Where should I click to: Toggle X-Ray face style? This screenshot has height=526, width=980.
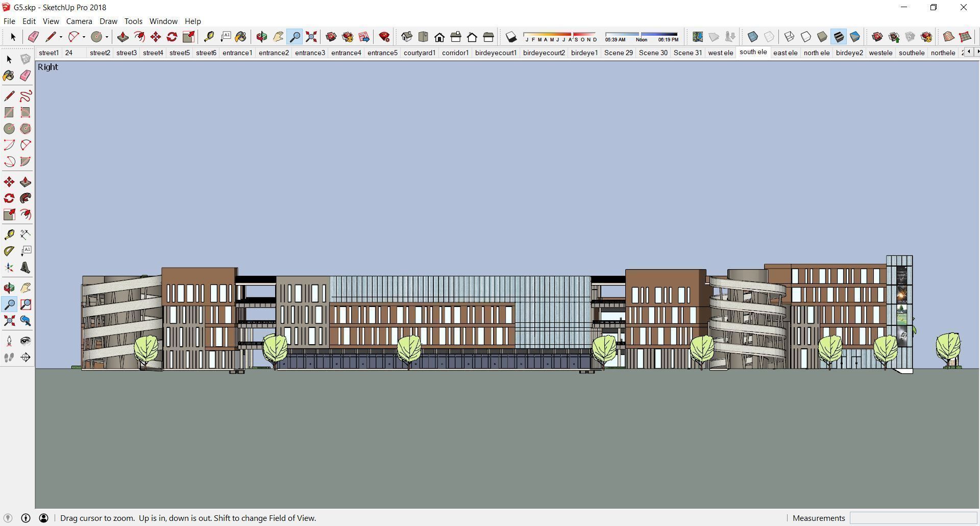coord(753,37)
